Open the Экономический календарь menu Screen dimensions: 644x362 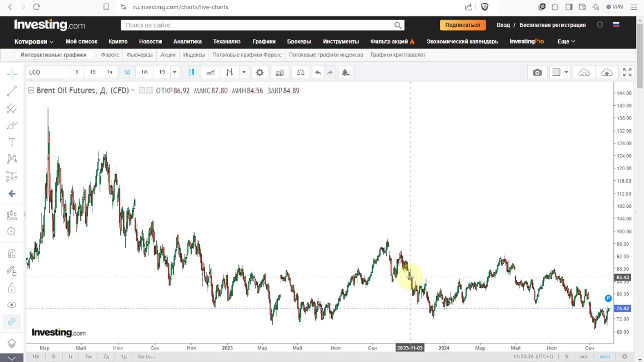462,41
